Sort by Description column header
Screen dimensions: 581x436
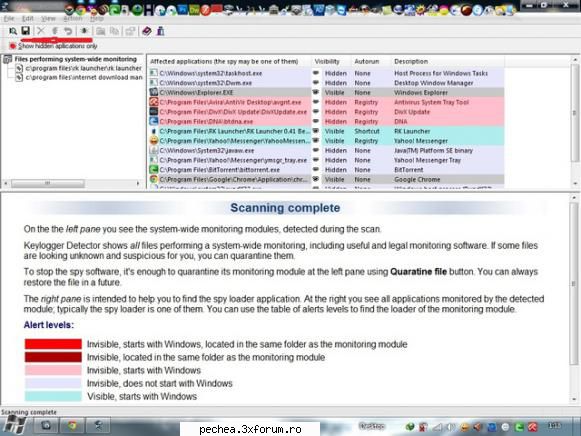(x=447, y=61)
